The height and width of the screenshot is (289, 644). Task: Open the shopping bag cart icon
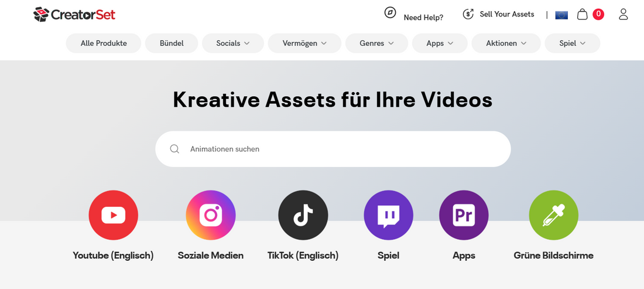tap(583, 15)
